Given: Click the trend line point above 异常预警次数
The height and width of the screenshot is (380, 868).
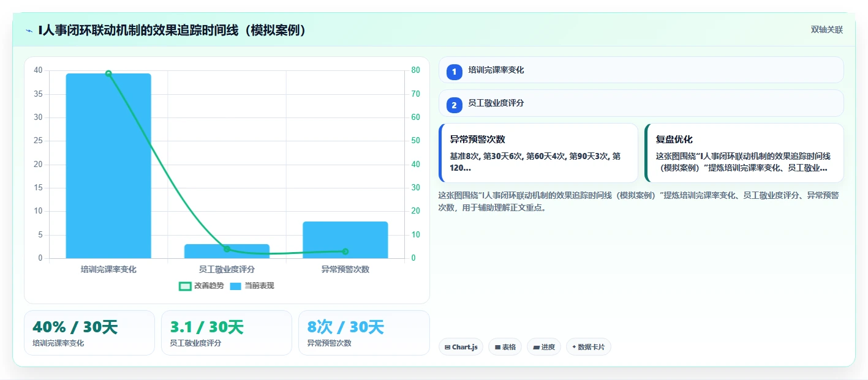Looking at the screenshot, I should point(345,251).
